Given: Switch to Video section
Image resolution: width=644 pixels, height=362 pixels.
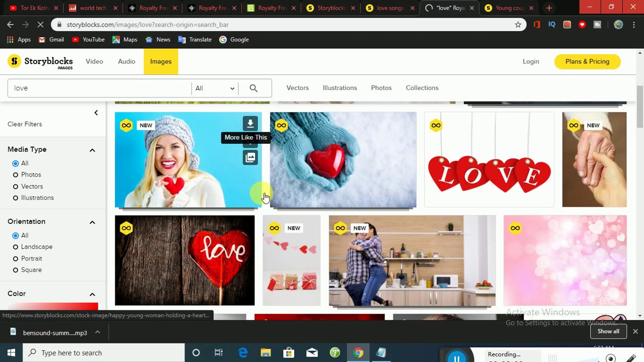Looking at the screenshot, I should point(94,61).
